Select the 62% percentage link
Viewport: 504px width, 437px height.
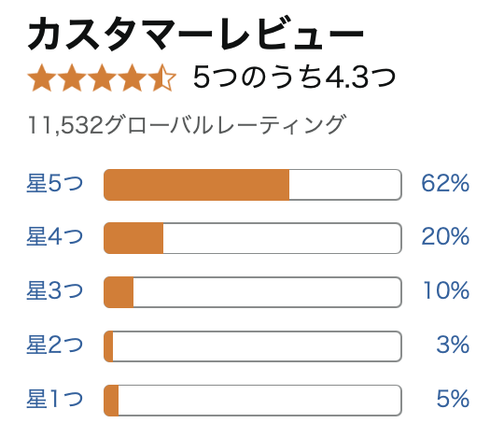point(445,183)
